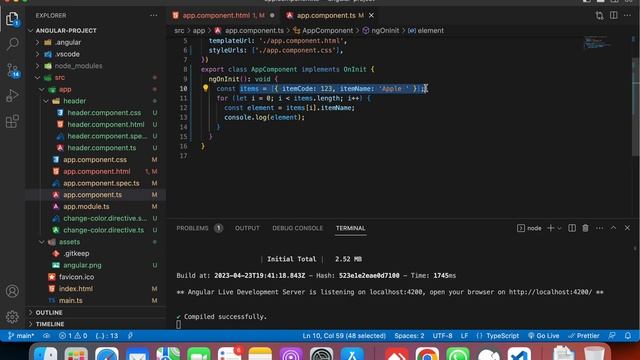640x360 pixels.
Task: Open favicon.ico file
Action: coord(96,277)
